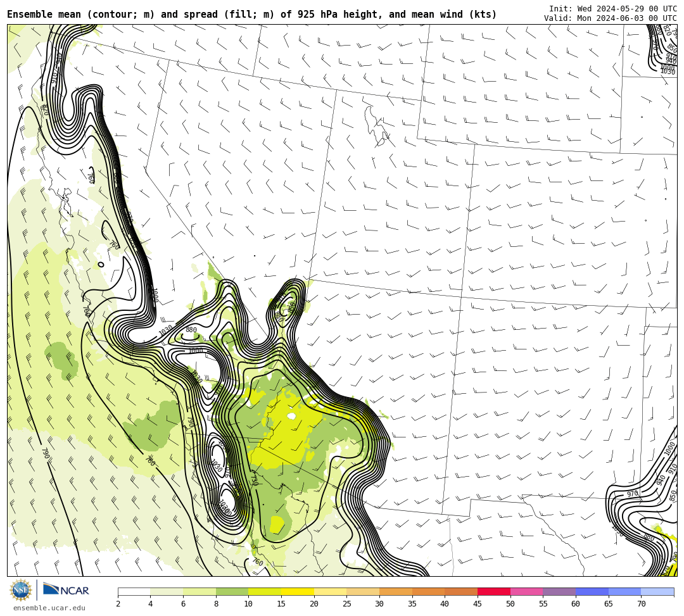Pick the pink 50–55 m colorbar swatch
Screen dimensions: 684x616
coord(526,591)
